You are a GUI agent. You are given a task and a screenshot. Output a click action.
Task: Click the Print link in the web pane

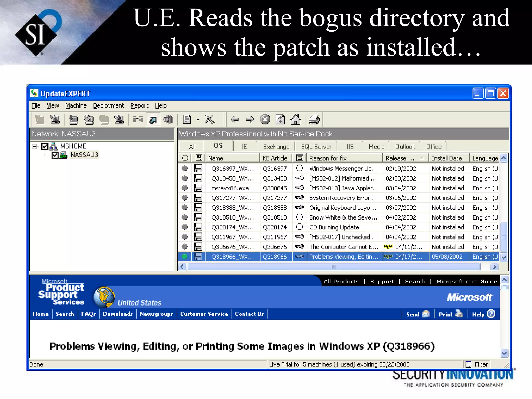[445, 314]
